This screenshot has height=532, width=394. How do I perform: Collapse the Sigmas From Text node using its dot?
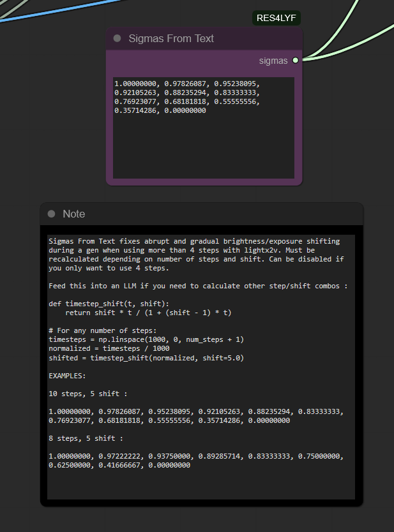(117, 38)
